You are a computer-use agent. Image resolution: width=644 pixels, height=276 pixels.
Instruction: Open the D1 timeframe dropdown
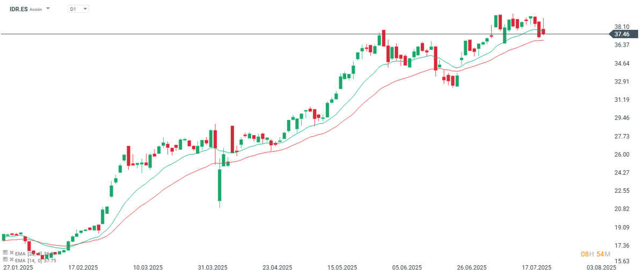(78, 9)
